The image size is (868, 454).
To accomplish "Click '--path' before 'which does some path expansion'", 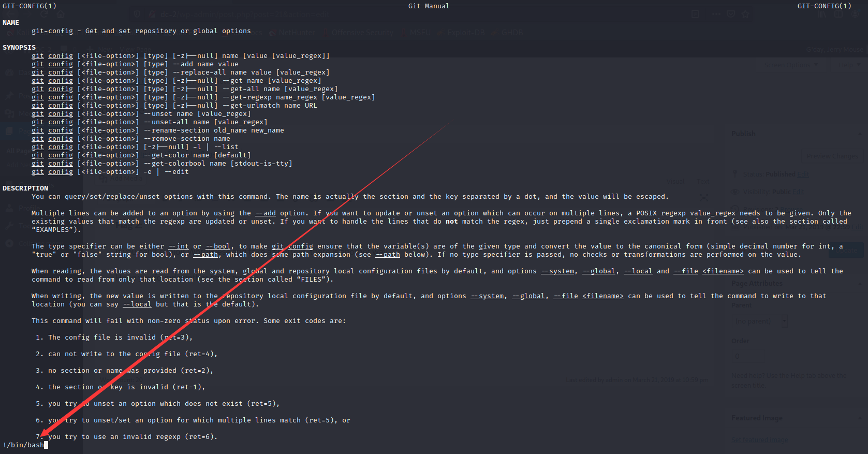I will [x=205, y=255].
